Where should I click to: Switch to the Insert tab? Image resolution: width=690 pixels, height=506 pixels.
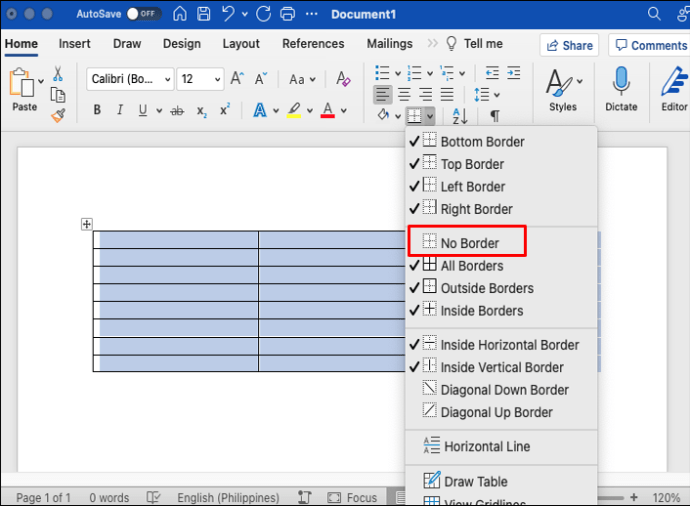click(x=75, y=44)
